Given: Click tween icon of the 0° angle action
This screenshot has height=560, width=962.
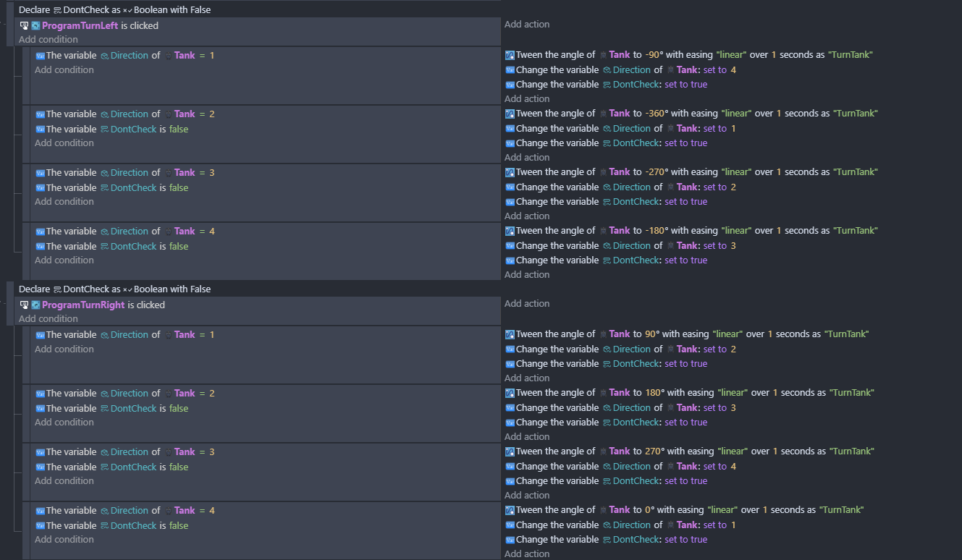Looking at the screenshot, I should tap(510, 510).
